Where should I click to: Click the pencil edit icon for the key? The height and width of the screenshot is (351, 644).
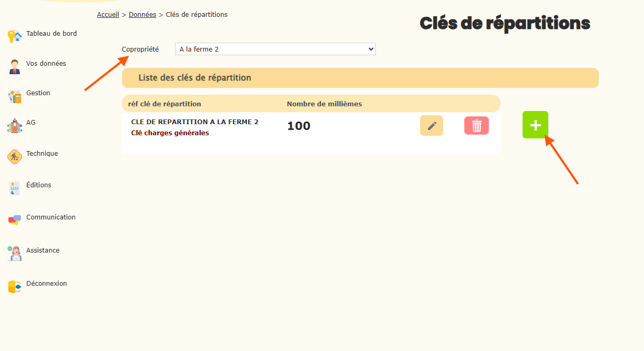432,126
